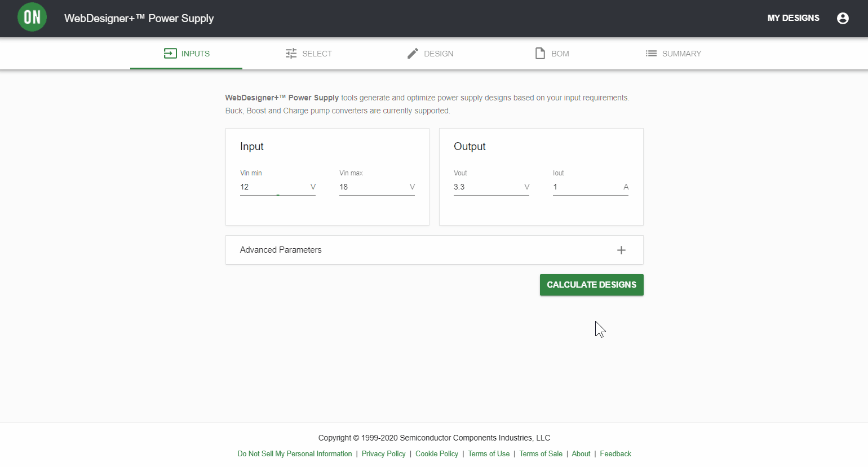This screenshot has height=467, width=868.
Task: Open My Designs
Action: click(793, 18)
